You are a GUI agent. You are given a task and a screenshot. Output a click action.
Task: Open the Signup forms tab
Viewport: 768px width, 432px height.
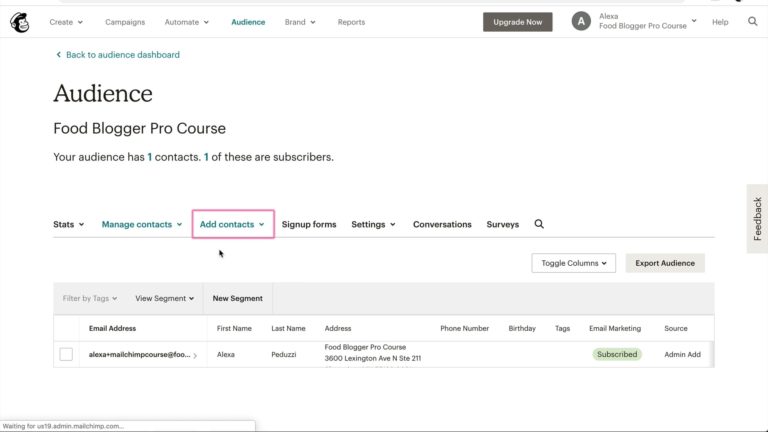309,224
